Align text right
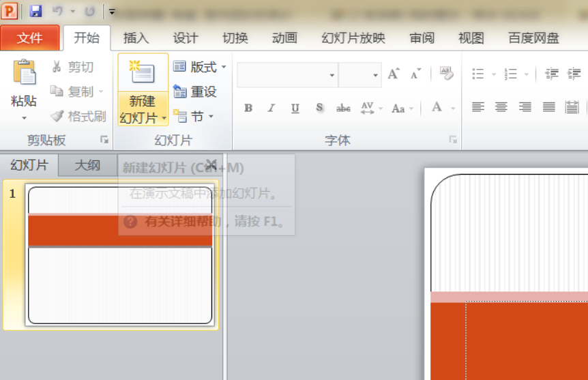The image size is (588, 380). point(525,107)
